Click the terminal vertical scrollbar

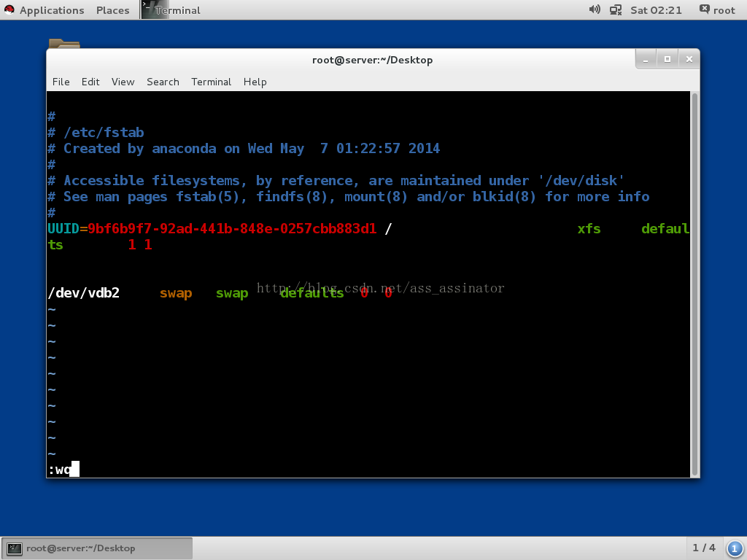click(x=694, y=284)
